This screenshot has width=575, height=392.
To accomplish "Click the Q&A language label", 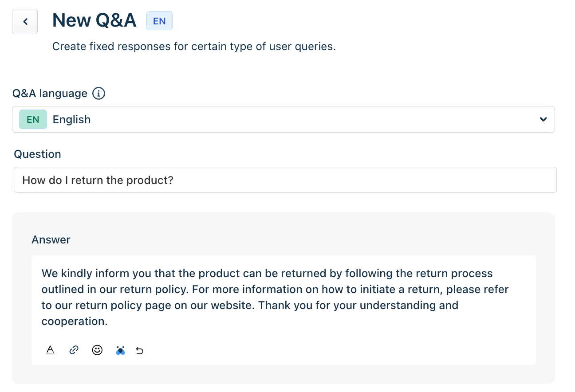I will pyautogui.click(x=50, y=94).
